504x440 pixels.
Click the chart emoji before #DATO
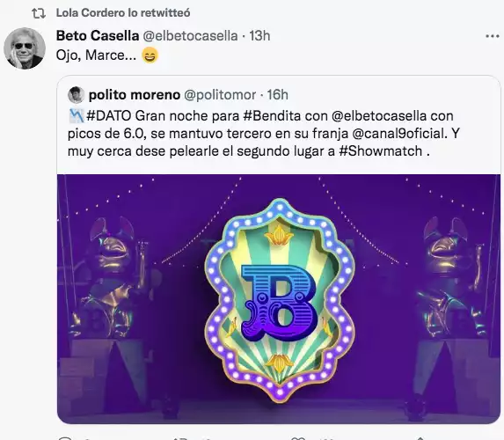click(77, 116)
